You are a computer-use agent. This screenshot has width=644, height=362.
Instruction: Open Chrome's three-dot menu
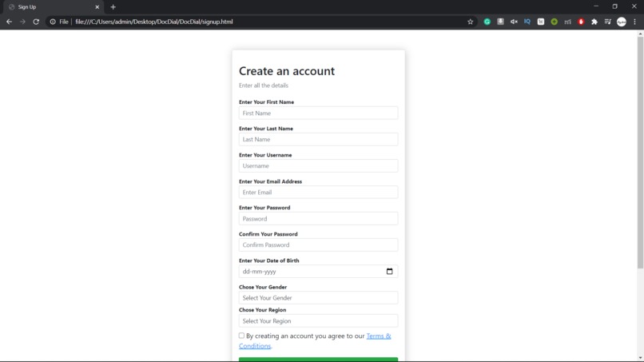point(634,22)
